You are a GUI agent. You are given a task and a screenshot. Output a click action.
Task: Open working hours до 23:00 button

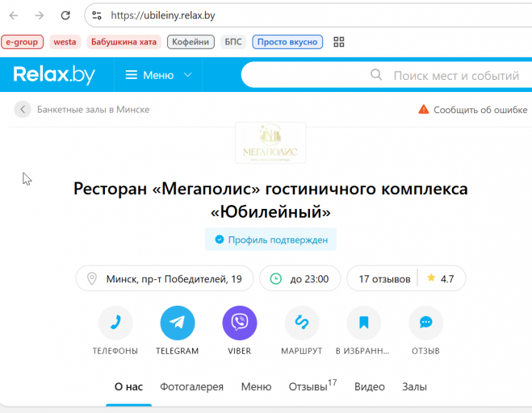click(300, 279)
